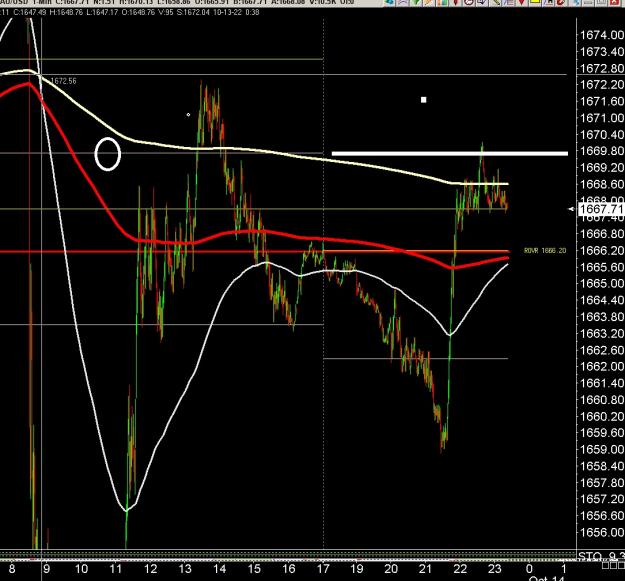625x581 pixels.
Task: Click the 1664.40 price axis label
Action: 601,300
